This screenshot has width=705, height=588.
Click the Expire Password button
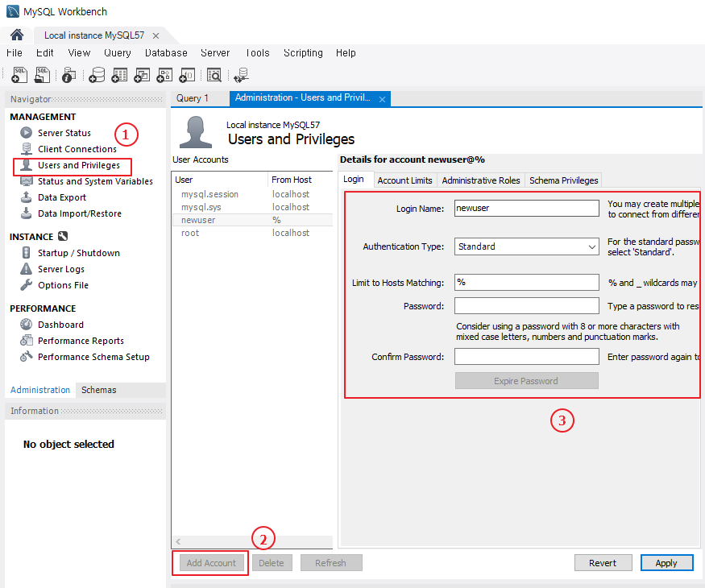click(526, 381)
